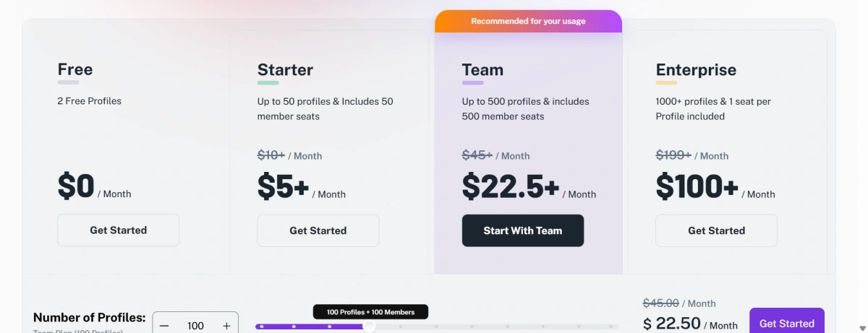Click the 100 Profiles + 100 Members tooltip
Viewport: 868px width, 333px height.
pos(370,312)
